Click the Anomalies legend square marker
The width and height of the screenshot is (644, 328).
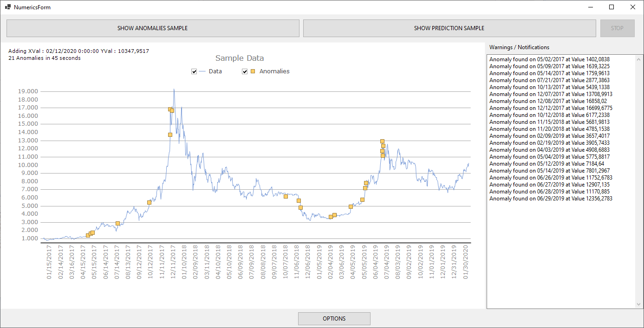(253, 71)
